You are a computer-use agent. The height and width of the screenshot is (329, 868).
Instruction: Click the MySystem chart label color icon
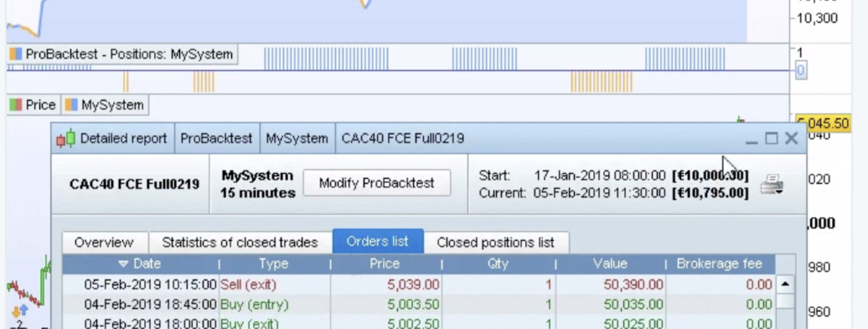pos(72,105)
